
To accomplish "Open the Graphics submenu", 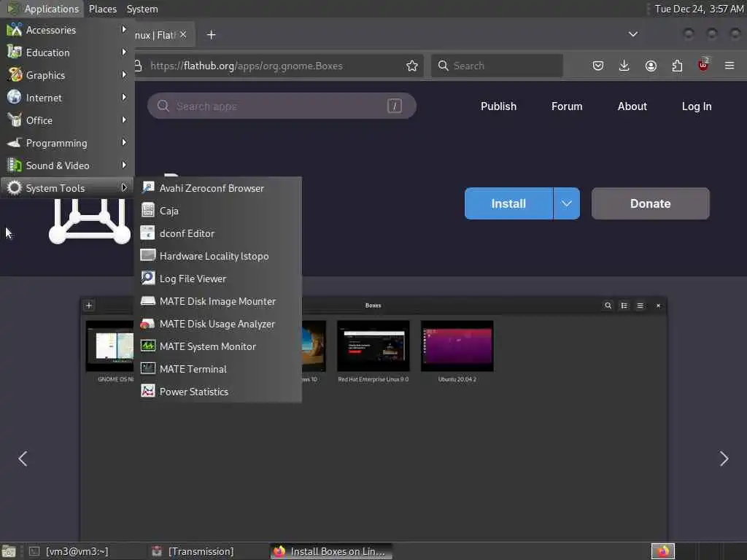I will pyautogui.click(x=67, y=75).
